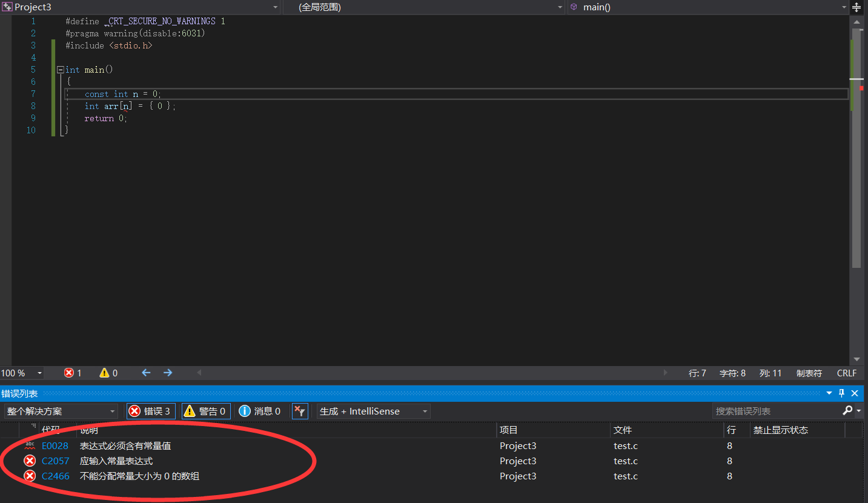Image resolution: width=868 pixels, height=503 pixels.
Task: Click code line '#pragma warning(disable:6031)'
Action: [136, 33]
